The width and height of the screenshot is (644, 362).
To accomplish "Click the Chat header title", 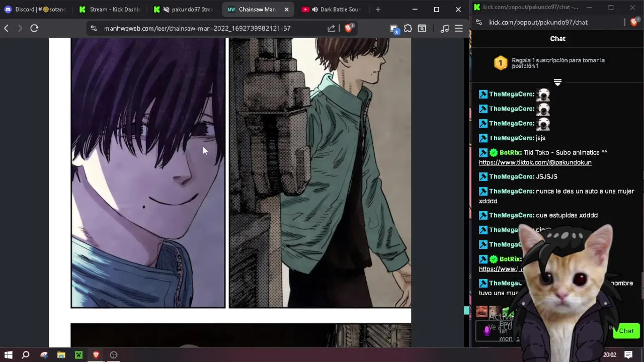I will [x=557, y=39].
